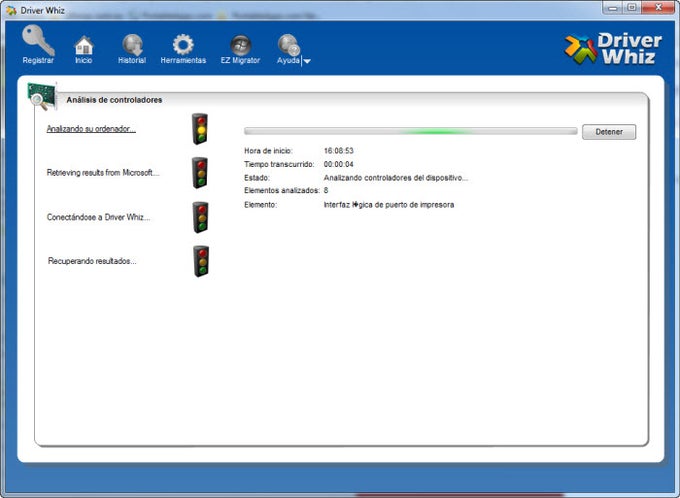Click the Driver Whiz title bar app icon

tap(11, 10)
